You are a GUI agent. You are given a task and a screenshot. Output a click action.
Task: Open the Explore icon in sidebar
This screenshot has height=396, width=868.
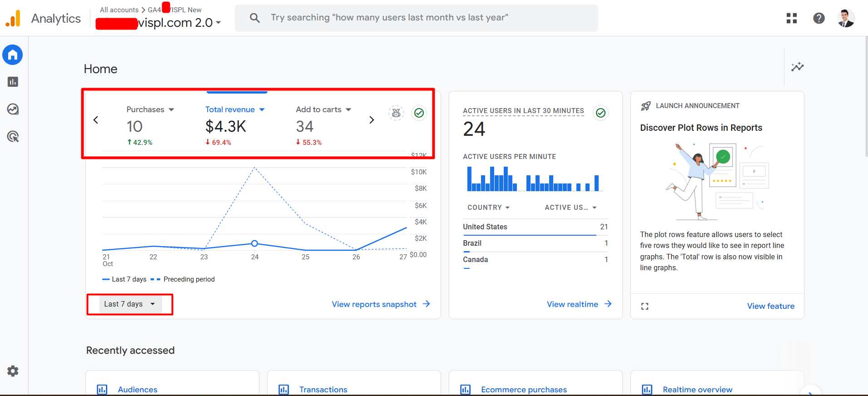tap(13, 109)
